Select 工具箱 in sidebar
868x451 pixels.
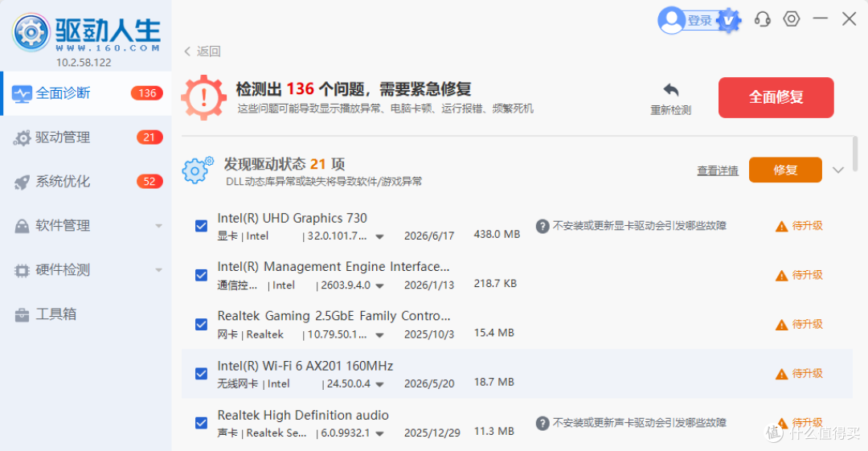coord(86,314)
